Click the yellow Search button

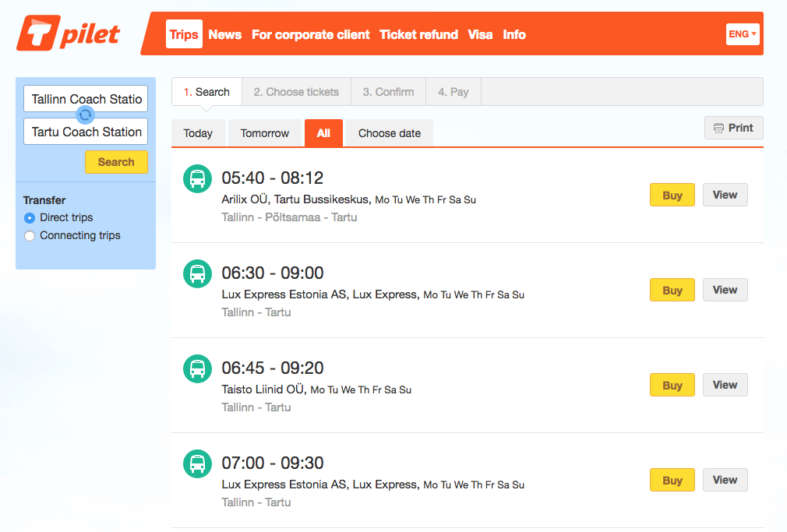tap(116, 162)
